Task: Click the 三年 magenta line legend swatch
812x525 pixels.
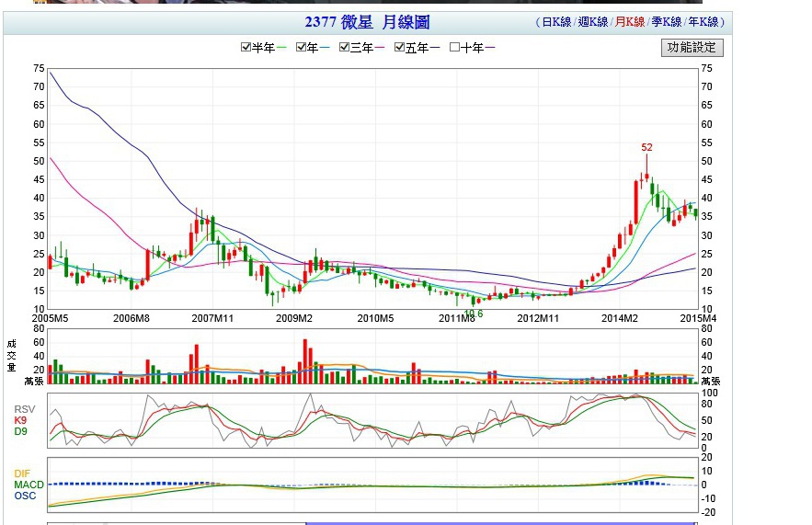Action: click(380, 48)
